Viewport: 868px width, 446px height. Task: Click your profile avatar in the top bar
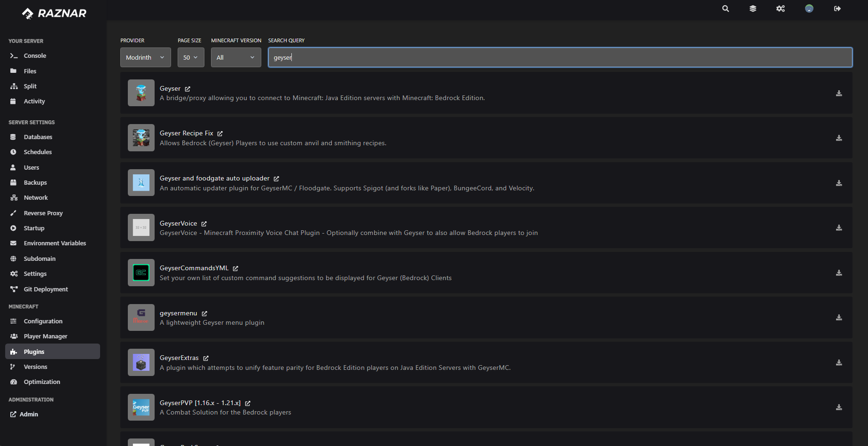[809, 8]
